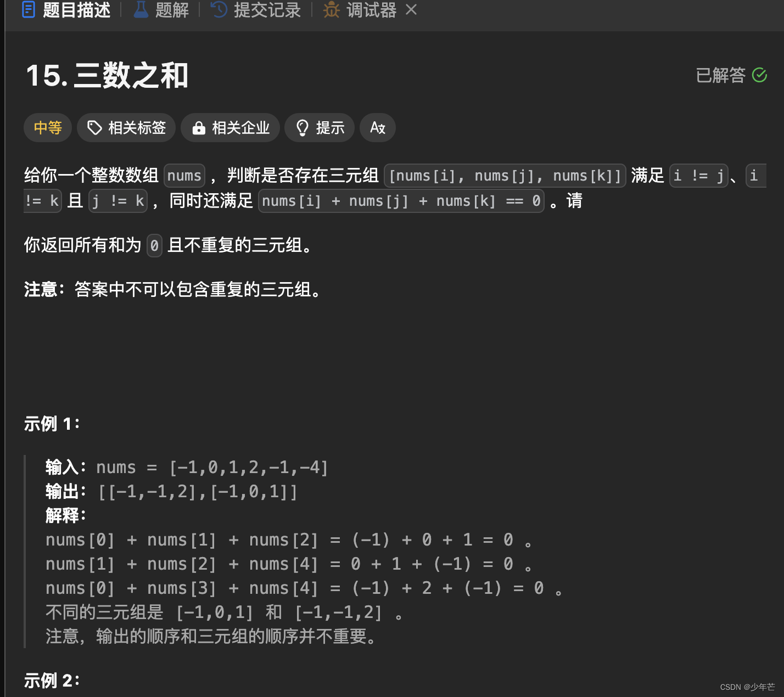
Task: Click the code j != k
Action: coord(118,201)
